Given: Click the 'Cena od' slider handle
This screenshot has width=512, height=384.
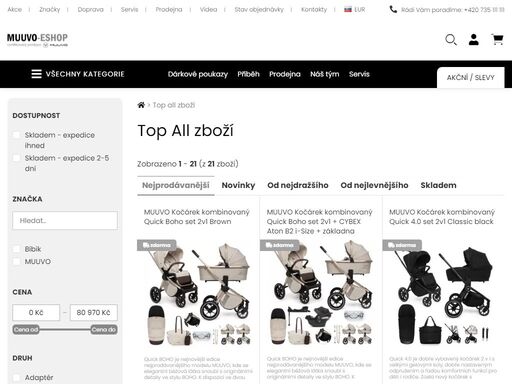Looking at the screenshot, I should (26, 330).
